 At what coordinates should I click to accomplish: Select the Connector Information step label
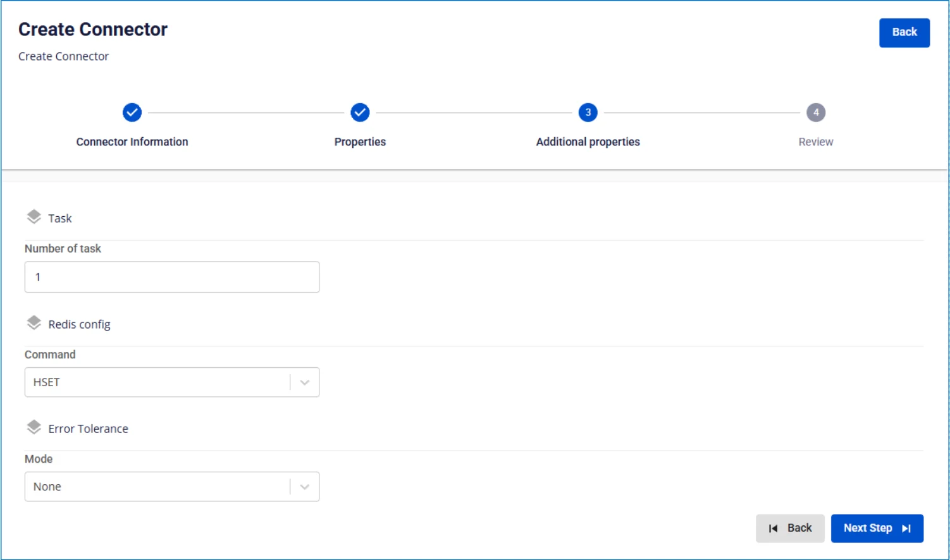click(132, 142)
